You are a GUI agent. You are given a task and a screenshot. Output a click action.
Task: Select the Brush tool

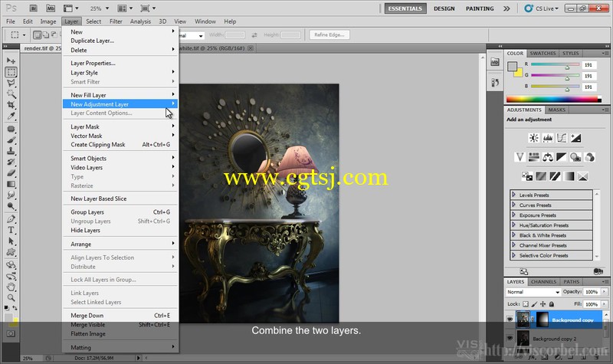11,140
